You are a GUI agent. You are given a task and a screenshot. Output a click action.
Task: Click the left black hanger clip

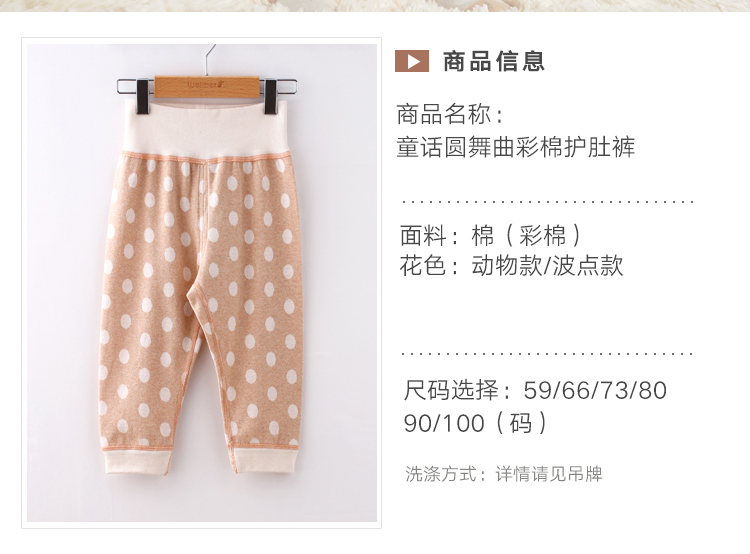(x=142, y=96)
